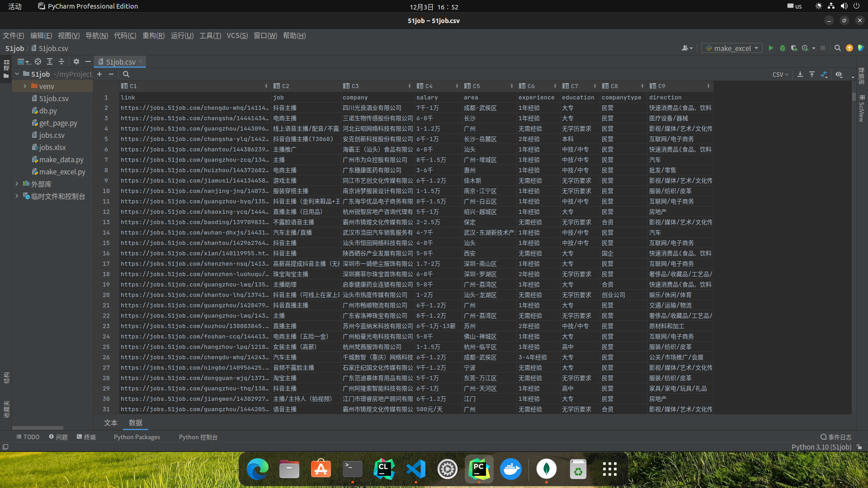Export table data to file

point(800,75)
